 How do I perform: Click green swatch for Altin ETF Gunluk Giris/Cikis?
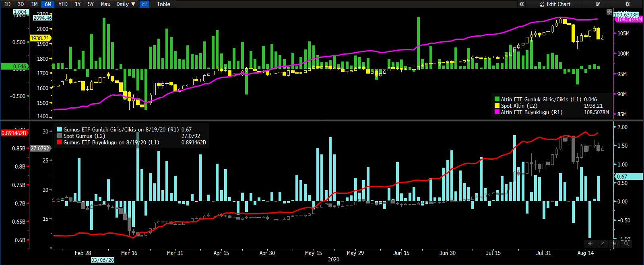pyautogui.click(x=497, y=99)
